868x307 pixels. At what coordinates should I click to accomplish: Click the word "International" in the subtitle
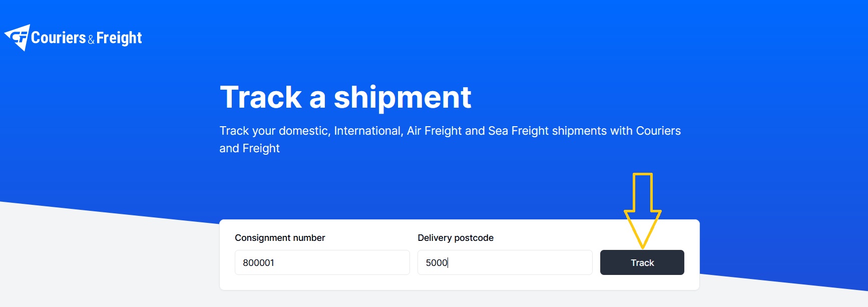tap(367, 131)
